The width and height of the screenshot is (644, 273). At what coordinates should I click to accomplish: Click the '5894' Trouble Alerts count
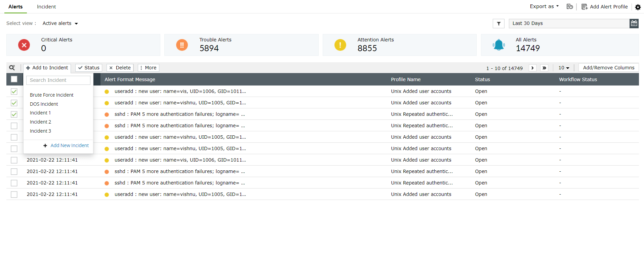point(209,48)
